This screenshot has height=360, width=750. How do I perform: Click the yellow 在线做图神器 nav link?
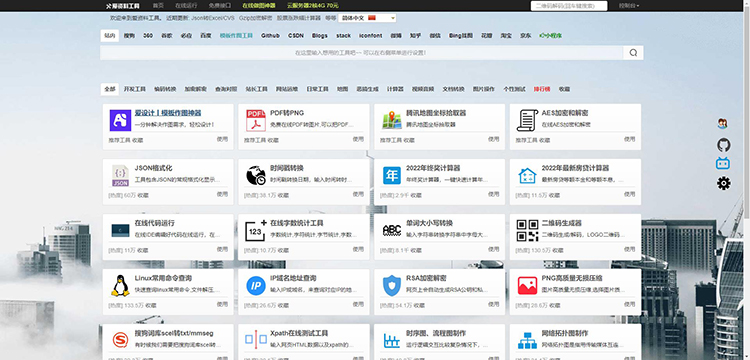[x=259, y=6]
